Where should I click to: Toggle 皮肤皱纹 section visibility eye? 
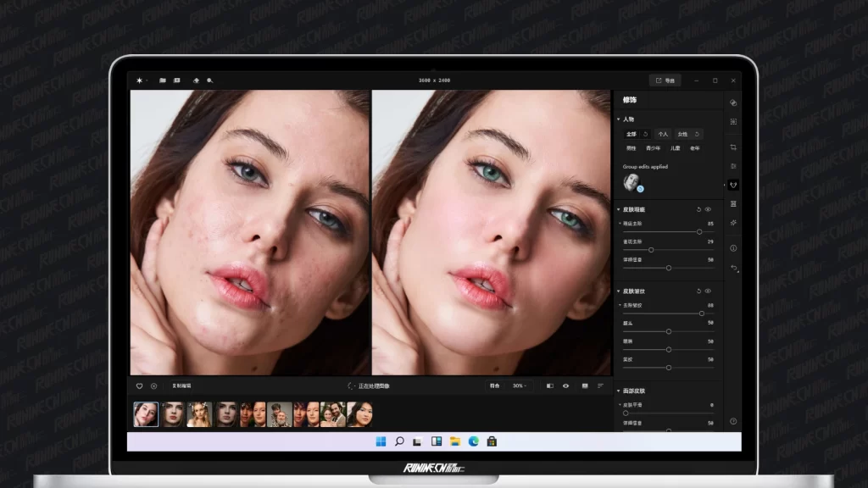[x=708, y=291]
